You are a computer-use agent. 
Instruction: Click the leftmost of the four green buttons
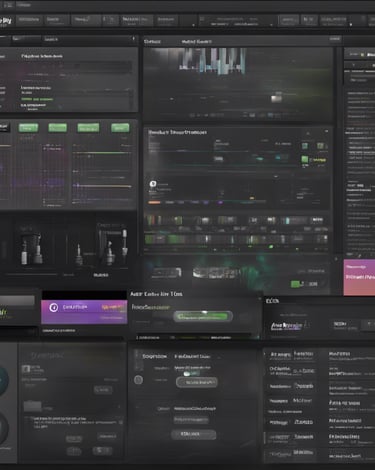28,128
